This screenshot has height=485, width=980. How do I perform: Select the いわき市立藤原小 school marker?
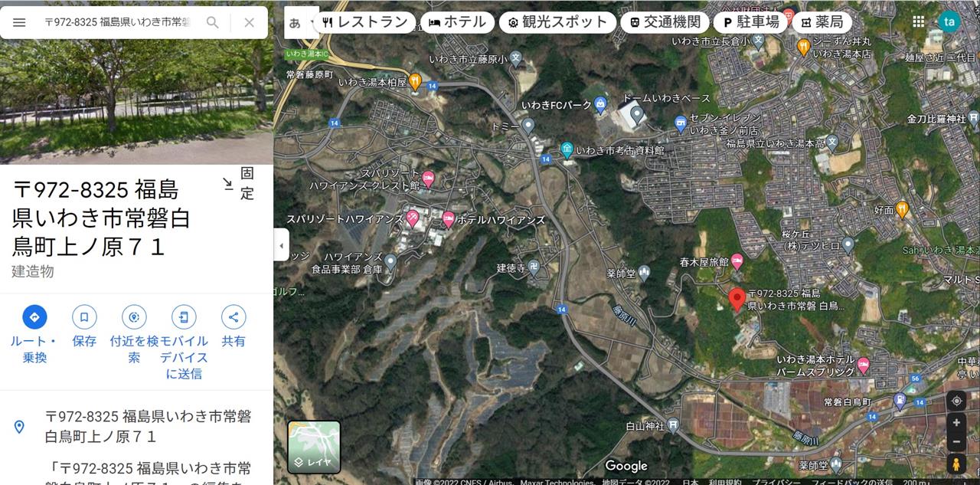pyautogui.click(x=516, y=58)
